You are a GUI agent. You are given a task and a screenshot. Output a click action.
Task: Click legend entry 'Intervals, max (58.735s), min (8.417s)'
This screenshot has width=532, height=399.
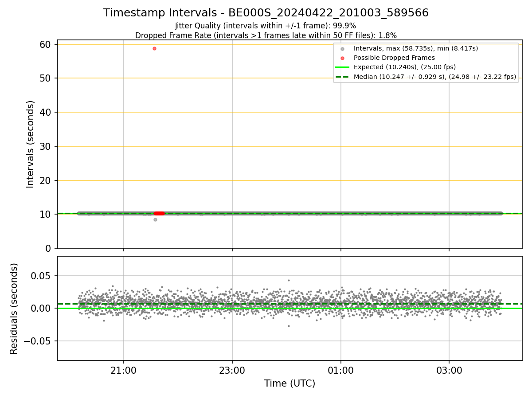point(416,48)
